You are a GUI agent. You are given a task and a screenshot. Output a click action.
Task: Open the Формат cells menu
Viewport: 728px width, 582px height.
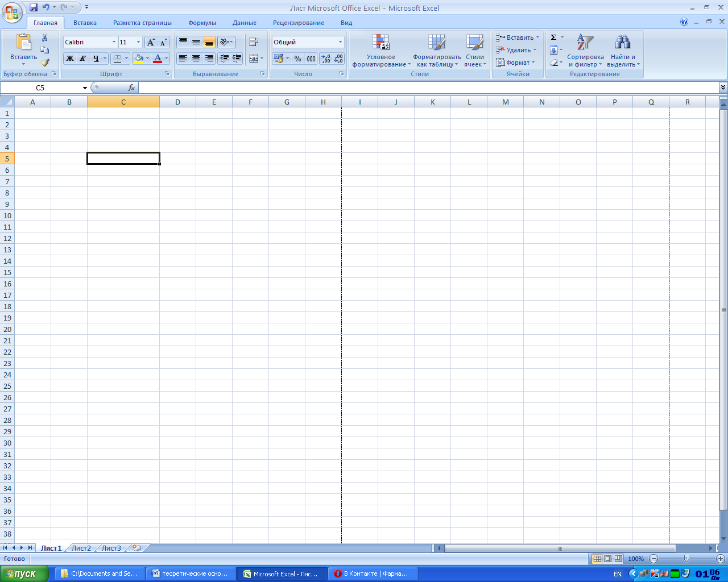(x=515, y=63)
